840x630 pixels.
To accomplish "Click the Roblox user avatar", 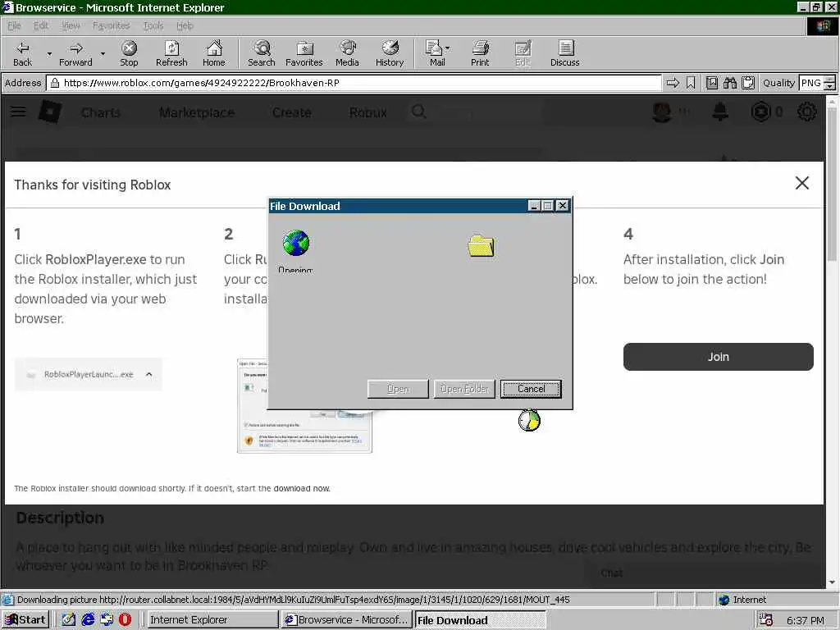I will click(662, 112).
